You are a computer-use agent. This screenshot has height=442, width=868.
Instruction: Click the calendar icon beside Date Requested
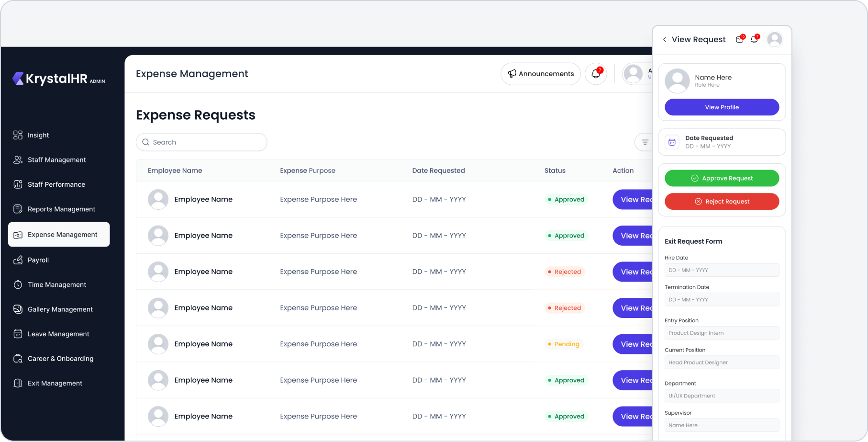click(x=672, y=142)
